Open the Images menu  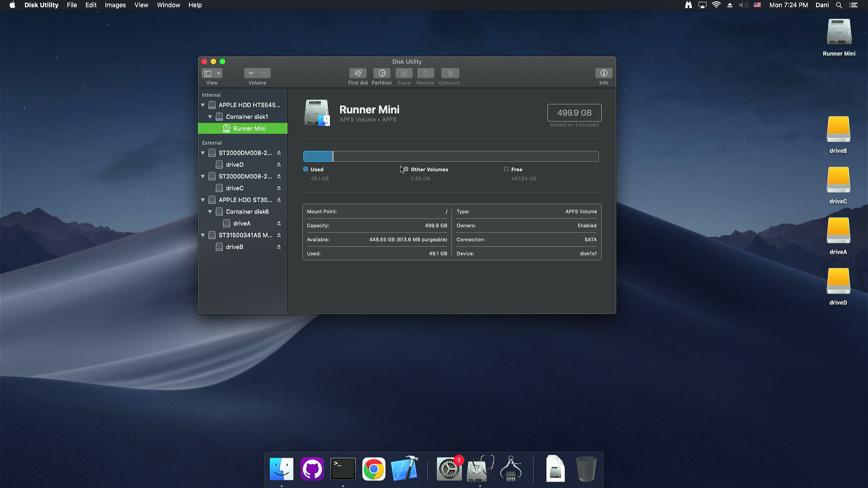point(115,5)
